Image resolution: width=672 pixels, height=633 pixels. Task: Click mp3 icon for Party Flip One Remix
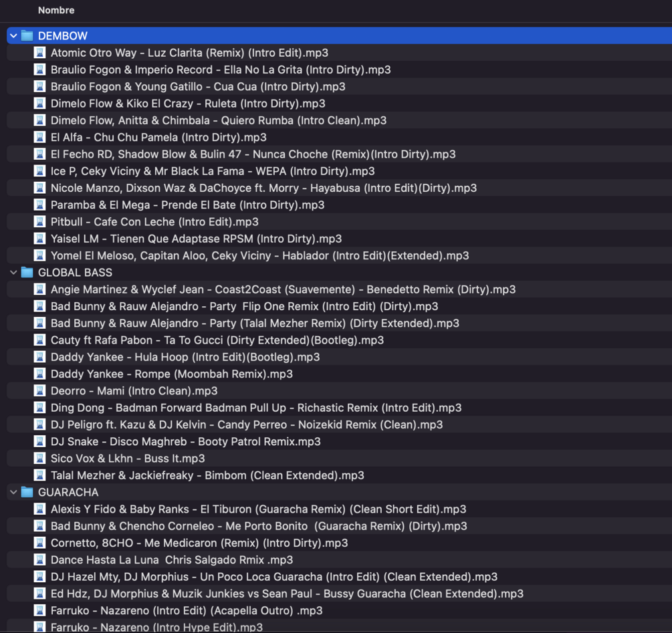(40, 306)
